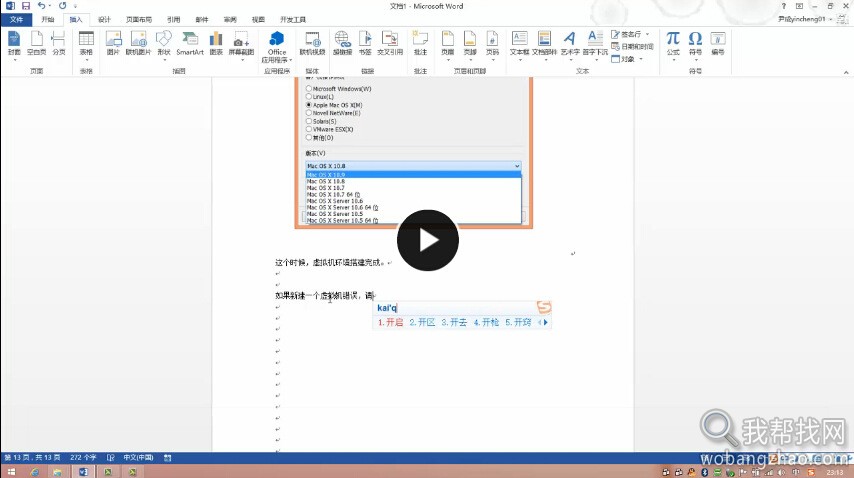
Task: Select the VMware ESX(X) radio option
Action: (309, 129)
